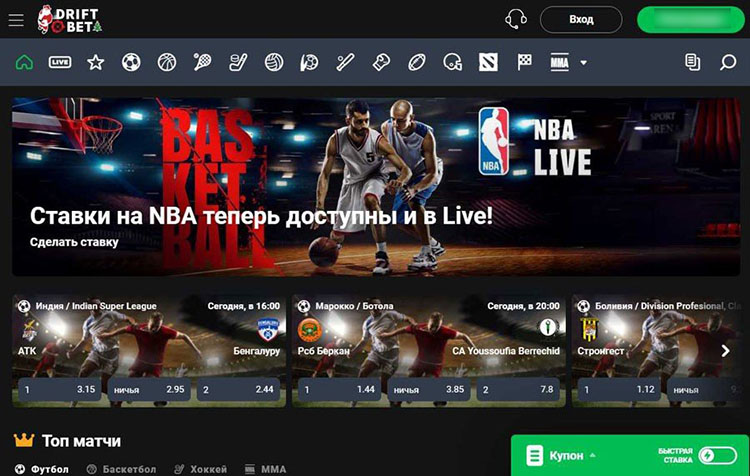Bet on Рсб Беркан win at 1.44
Screen dimensions: 750x476
point(339,389)
